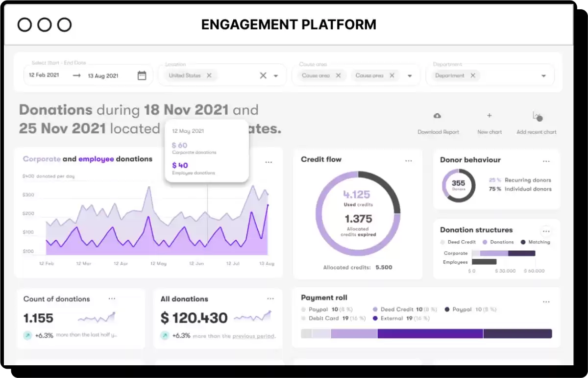Screen dimensions: 588x378
Task: Click the calendar icon in date range field
Action: pos(142,76)
